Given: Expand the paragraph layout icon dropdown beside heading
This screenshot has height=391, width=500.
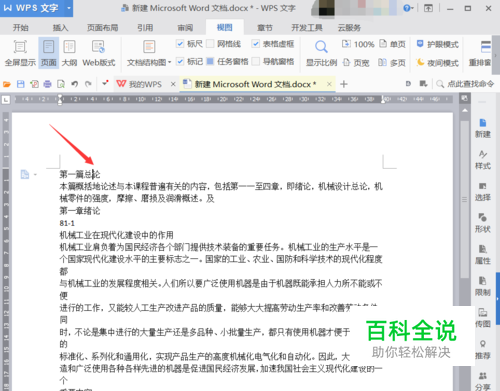Looking at the screenshot, I should click(35, 174).
